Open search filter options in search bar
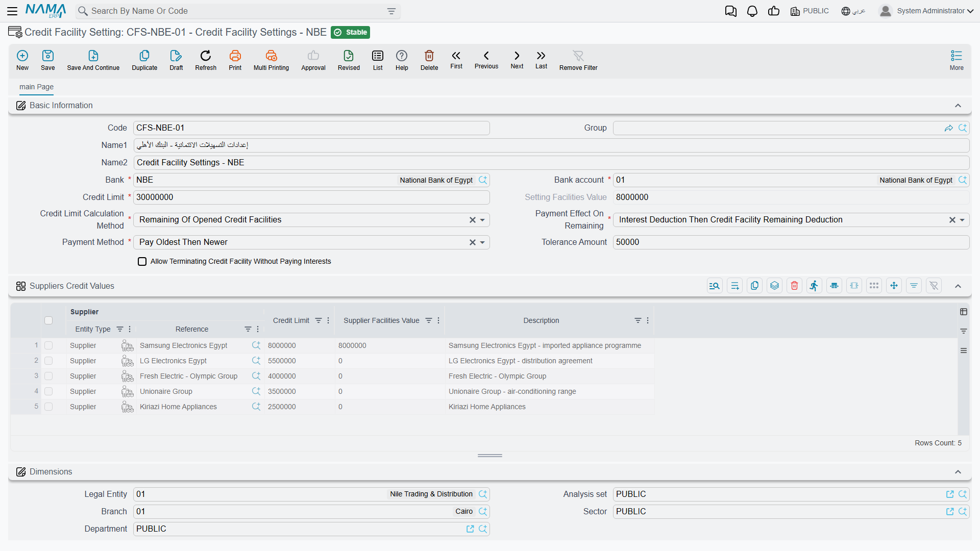This screenshot has height=551, width=980. click(391, 11)
